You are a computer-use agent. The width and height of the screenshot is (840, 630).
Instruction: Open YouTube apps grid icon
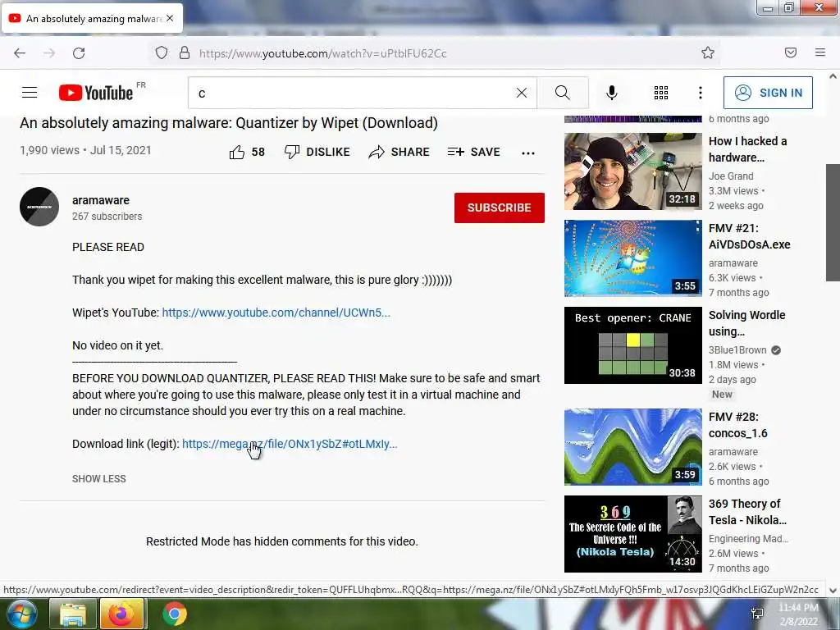point(661,93)
